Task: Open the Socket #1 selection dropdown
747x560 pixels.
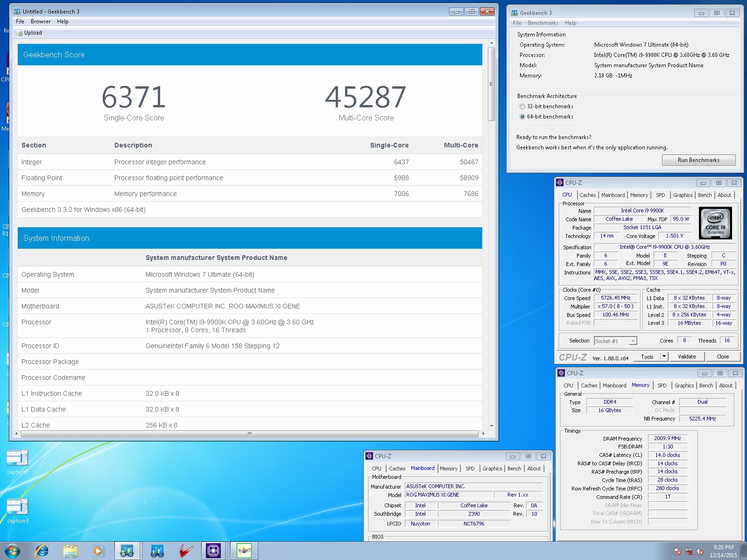Action: [x=615, y=341]
